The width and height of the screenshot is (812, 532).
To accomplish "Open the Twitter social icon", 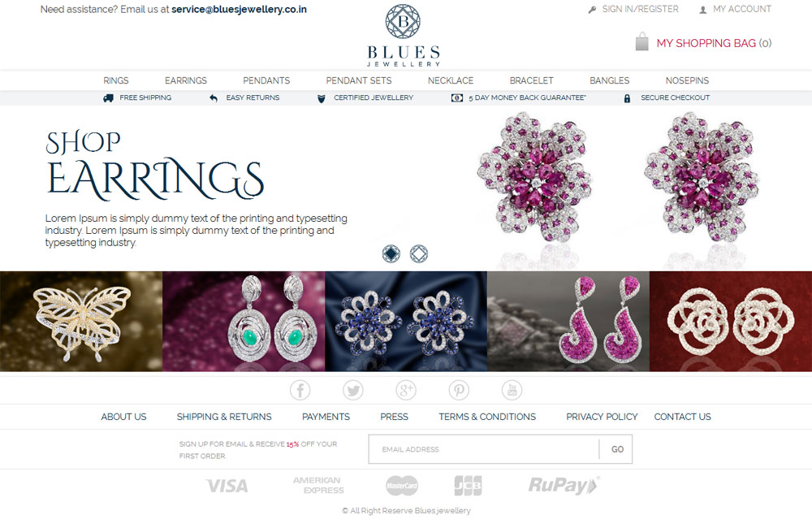I will [353, 390].
